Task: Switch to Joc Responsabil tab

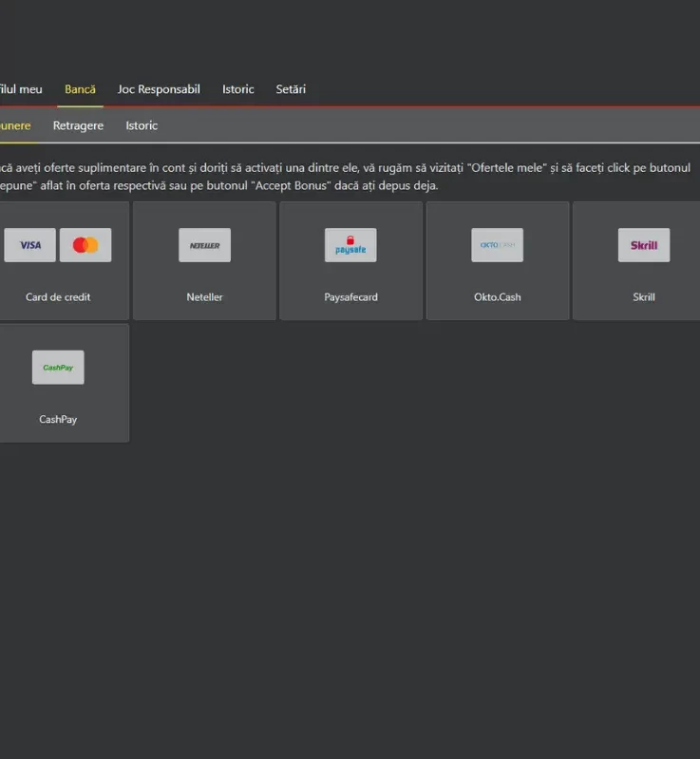Action: click(159, 89)
